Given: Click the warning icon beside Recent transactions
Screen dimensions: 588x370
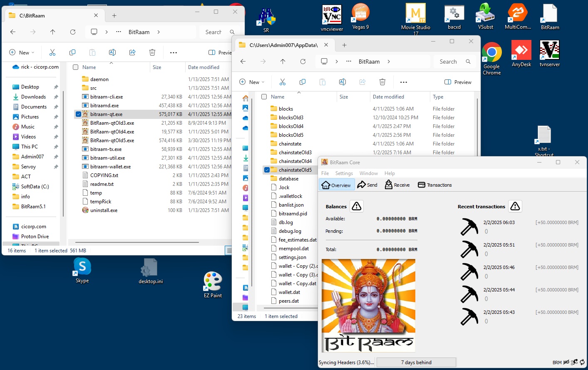Looking at the screenshot, I should [515, 206].
